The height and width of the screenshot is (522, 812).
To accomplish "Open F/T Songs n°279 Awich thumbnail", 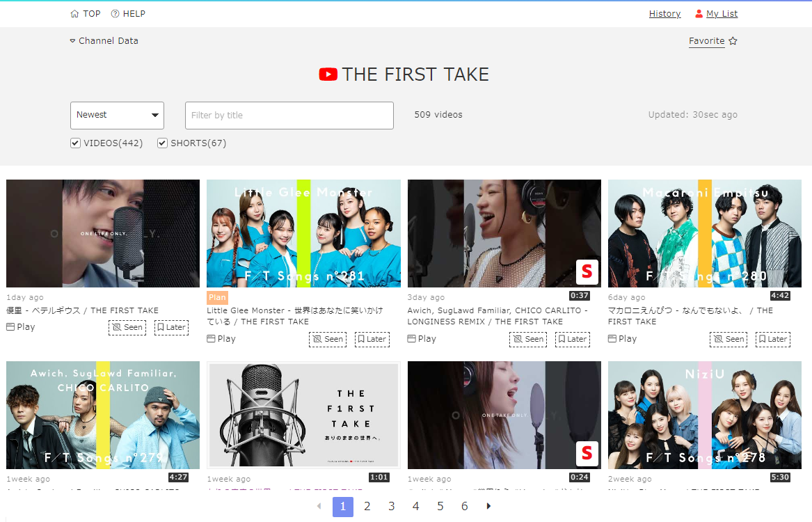I will pyautogui.click(x=103, y=415).
